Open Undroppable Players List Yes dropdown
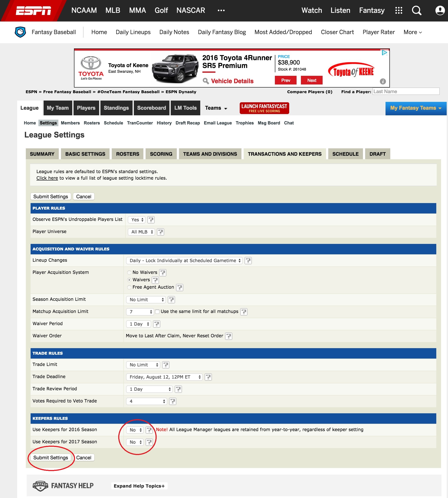The height and width of the screenshot is (498, 448). click(x=137, y=220)
